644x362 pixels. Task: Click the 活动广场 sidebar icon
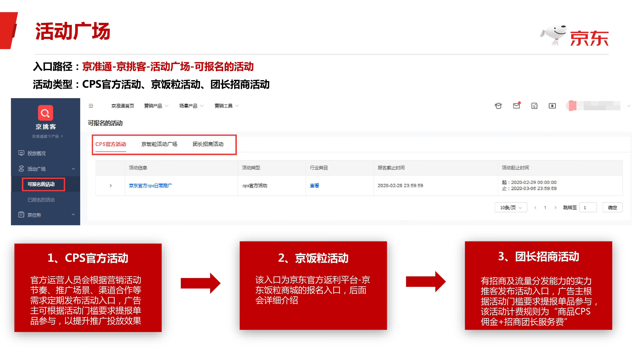click(x=21, y=169)
